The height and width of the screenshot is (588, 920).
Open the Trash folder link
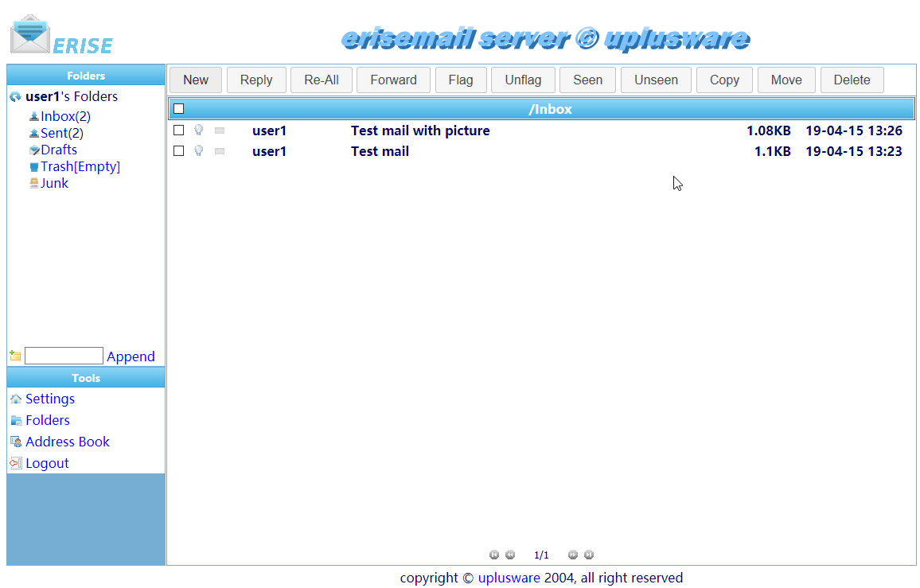tap(57, 166)
